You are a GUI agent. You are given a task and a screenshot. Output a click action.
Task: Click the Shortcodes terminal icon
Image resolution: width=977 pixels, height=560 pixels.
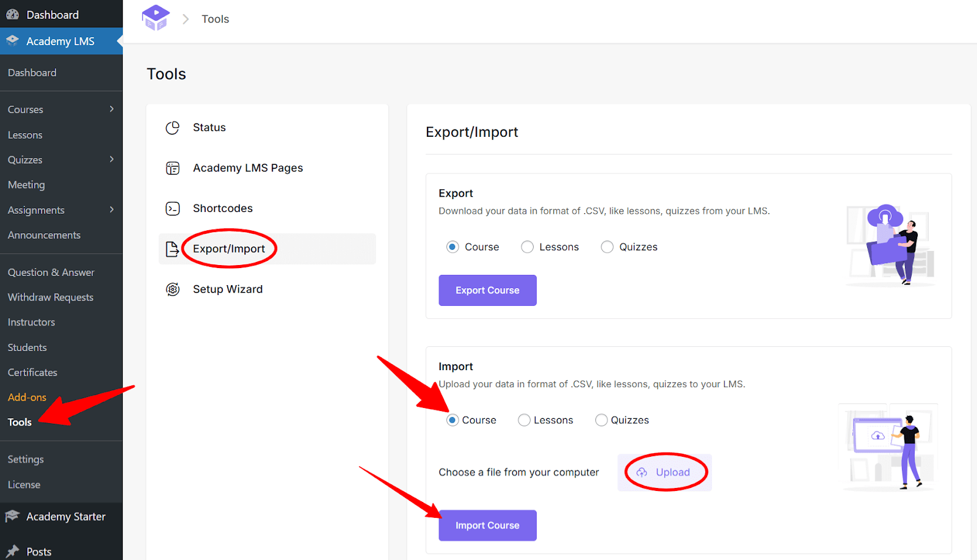[x=173, y=208]
